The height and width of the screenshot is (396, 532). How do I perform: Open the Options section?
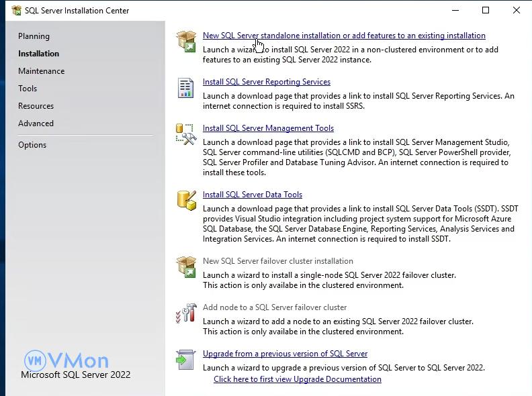pyautogui.click(x=32, y=145)
